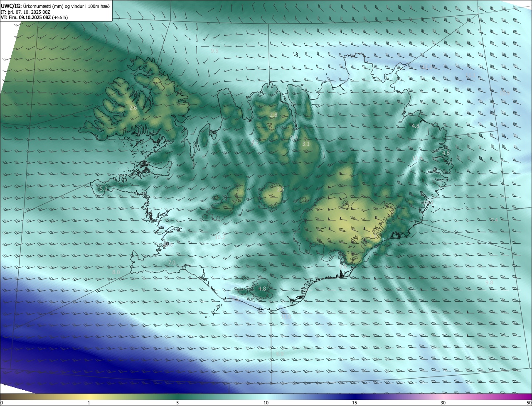Click the 8.0 value off the southwest coast
532x406 pixels.
(116, 272)
